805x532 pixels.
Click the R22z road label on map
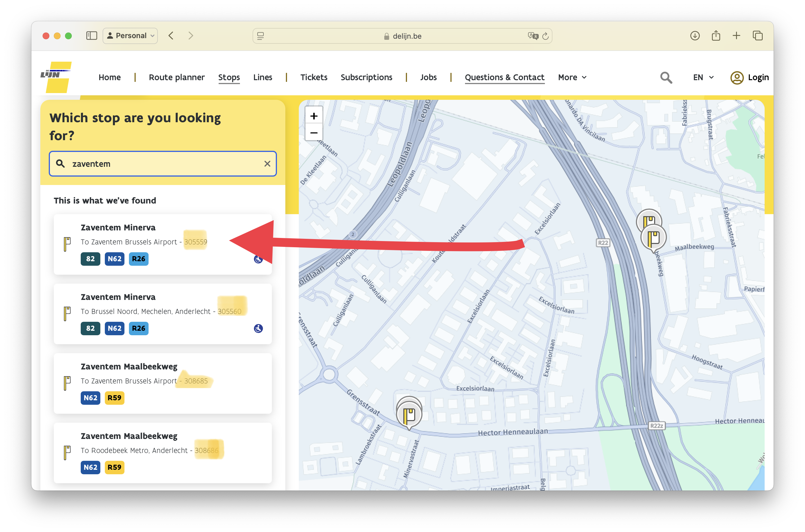pos(656,426)
